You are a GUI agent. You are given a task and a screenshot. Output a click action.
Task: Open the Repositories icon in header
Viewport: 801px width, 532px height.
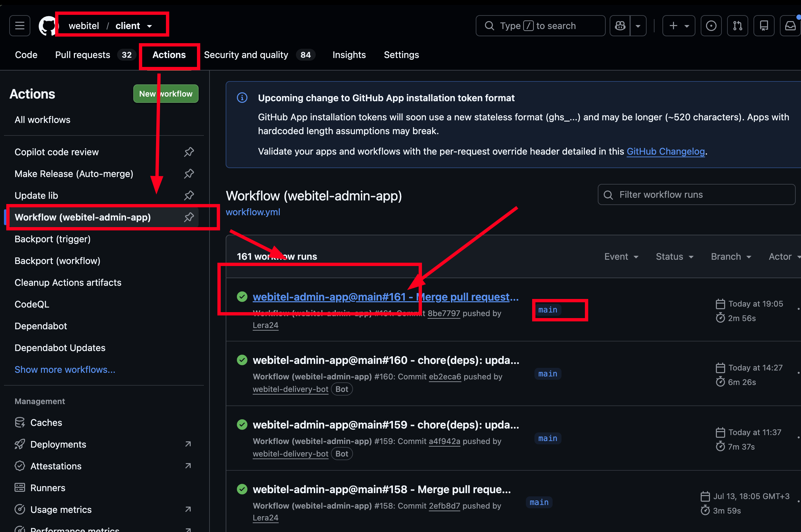click(x=764, y=26)
